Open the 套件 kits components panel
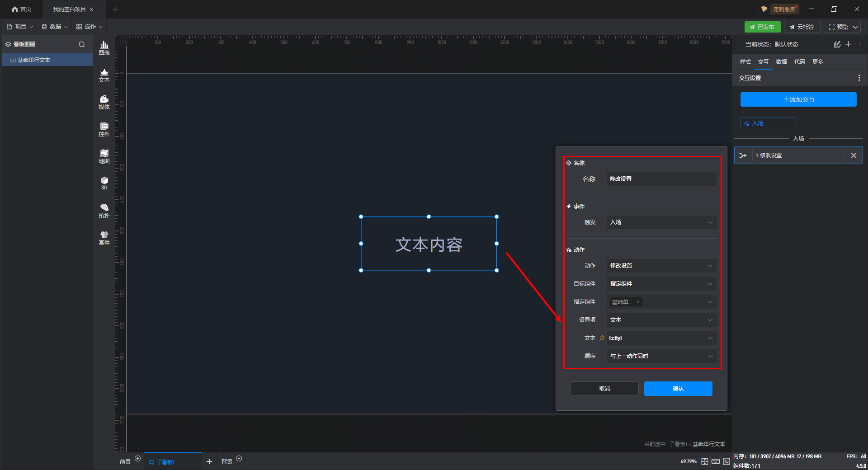868x470 pixels. [x=104, y=238]
